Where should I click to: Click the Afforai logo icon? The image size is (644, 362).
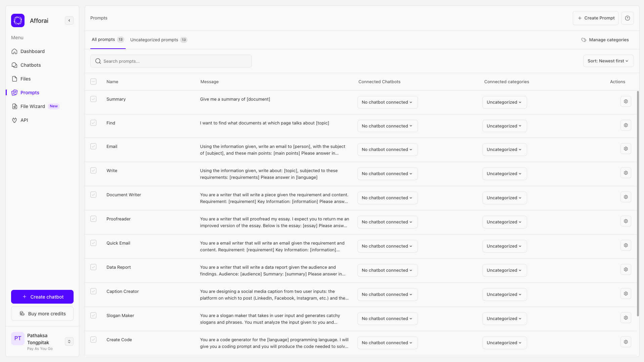18,20
